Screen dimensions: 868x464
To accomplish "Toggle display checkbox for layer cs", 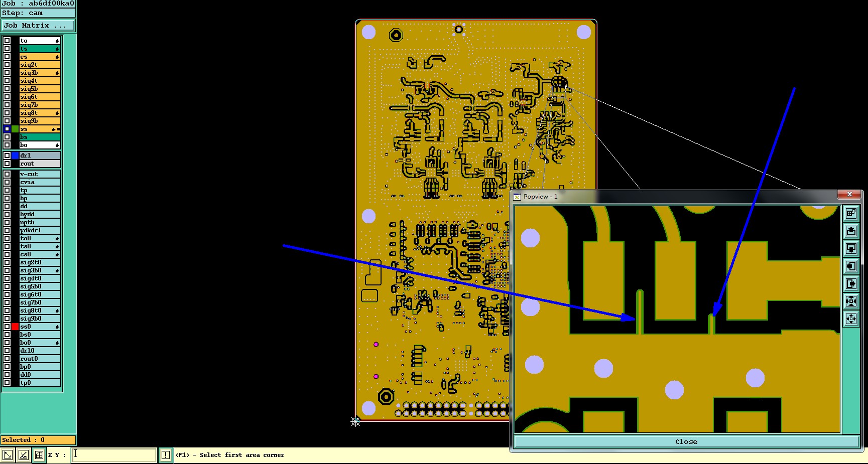I will point(7,57).
